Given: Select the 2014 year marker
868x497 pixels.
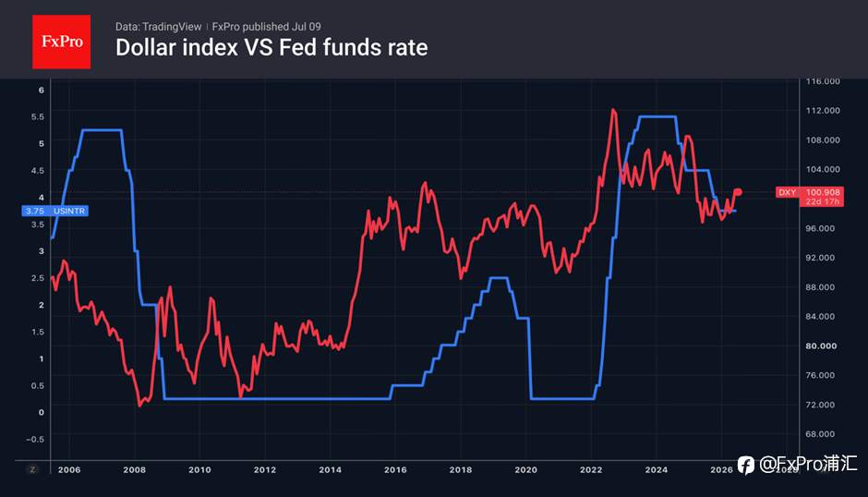Looking at the screenshot, I should 330,470.
